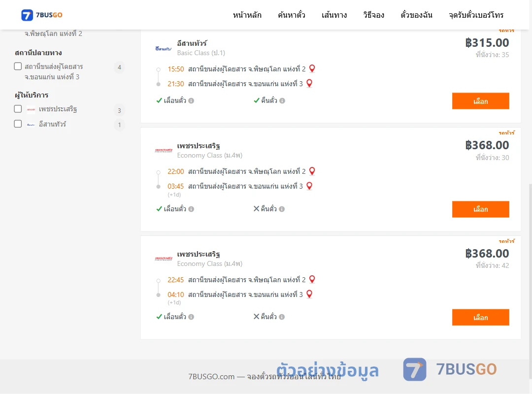The image size is (532, 394).
Task: Show map pin for 03:45 arrival station
Action: click(309, 186)
